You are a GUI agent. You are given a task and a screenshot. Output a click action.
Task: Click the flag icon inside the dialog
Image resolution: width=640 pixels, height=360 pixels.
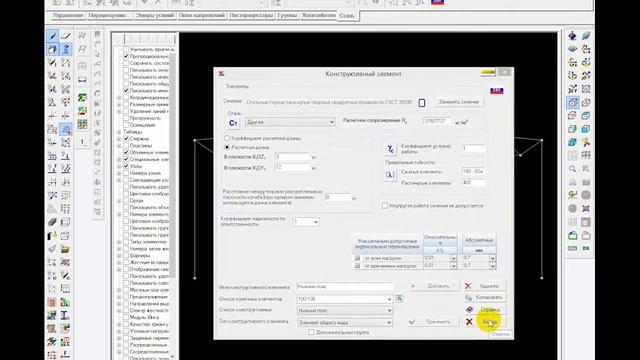coord(496,91)
